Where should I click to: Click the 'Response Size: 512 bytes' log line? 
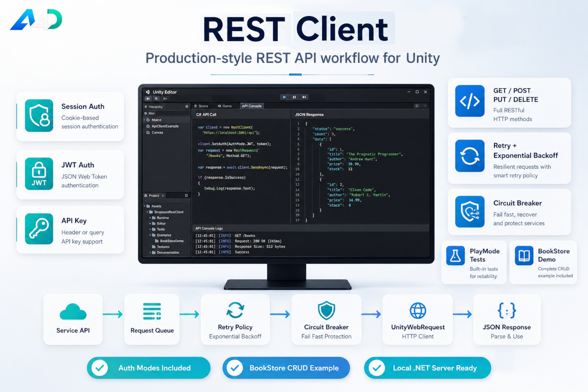point(240,247)
